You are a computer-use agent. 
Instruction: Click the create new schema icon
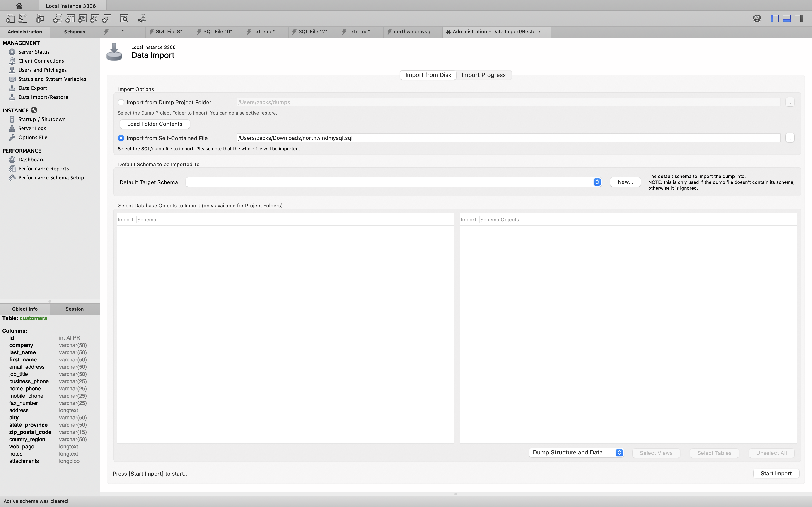[x=58, y=18]
